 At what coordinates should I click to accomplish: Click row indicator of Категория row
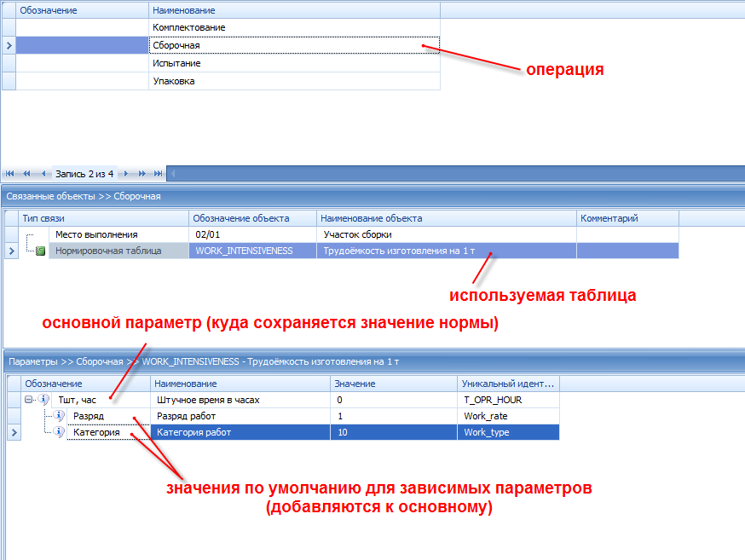(x=14, y=432)
